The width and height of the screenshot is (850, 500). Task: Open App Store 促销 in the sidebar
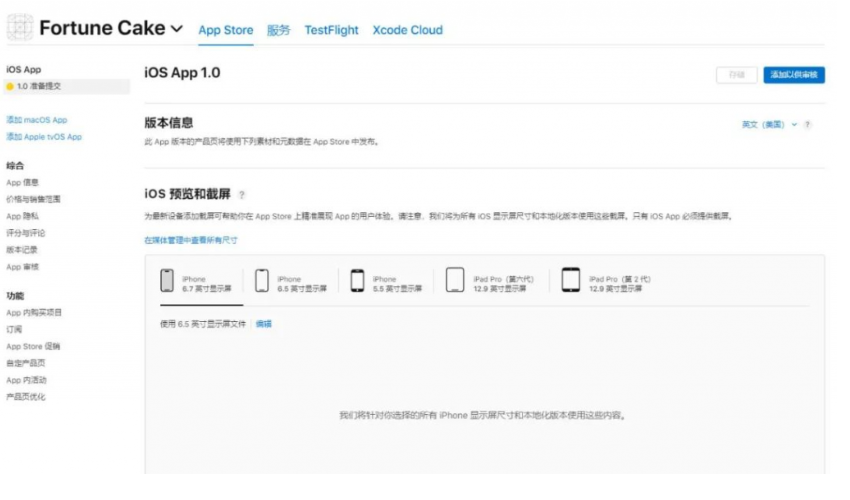(x=33, y=346)
